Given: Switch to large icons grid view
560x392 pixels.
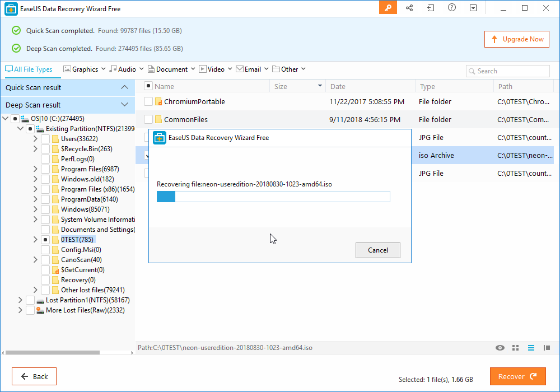Looking at the screenshot, I should point(515,348).
